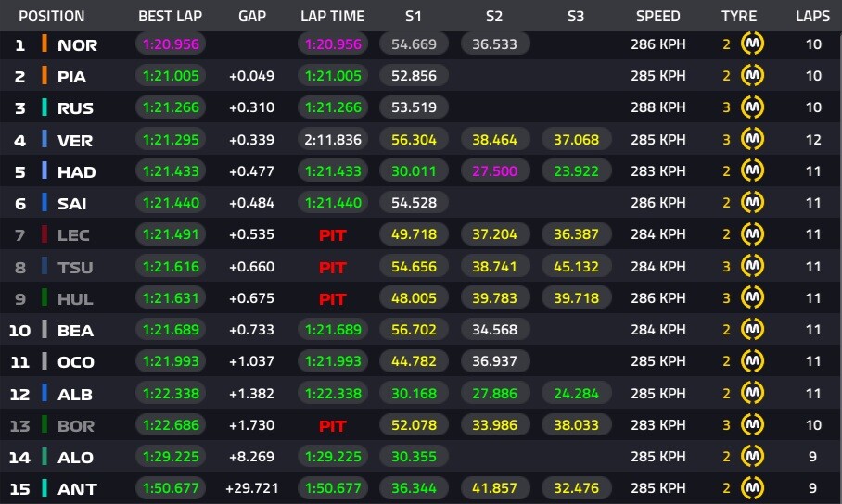Click driver abbreviation RUS
842x504 pixels.
[75, 107]
